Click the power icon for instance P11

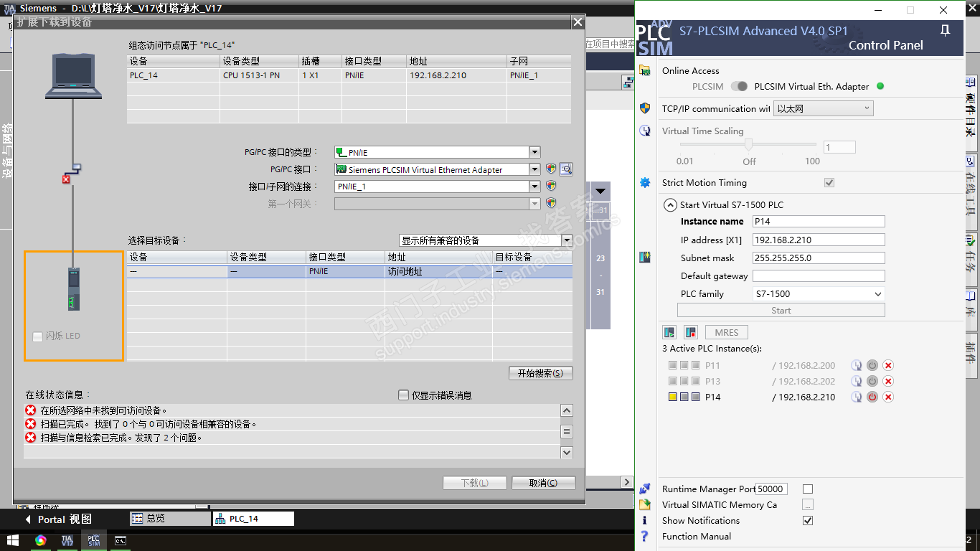[x=872, y=365]
